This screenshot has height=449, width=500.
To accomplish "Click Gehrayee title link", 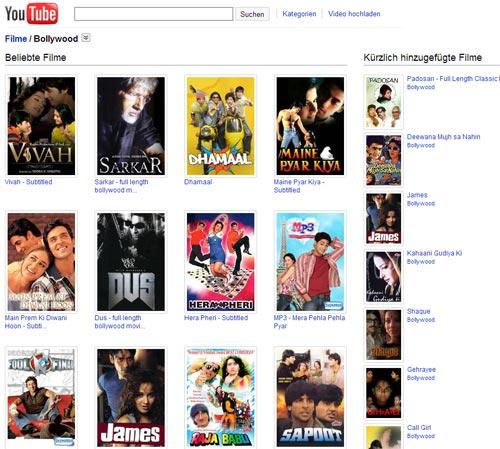I will (x=421, y=369).
